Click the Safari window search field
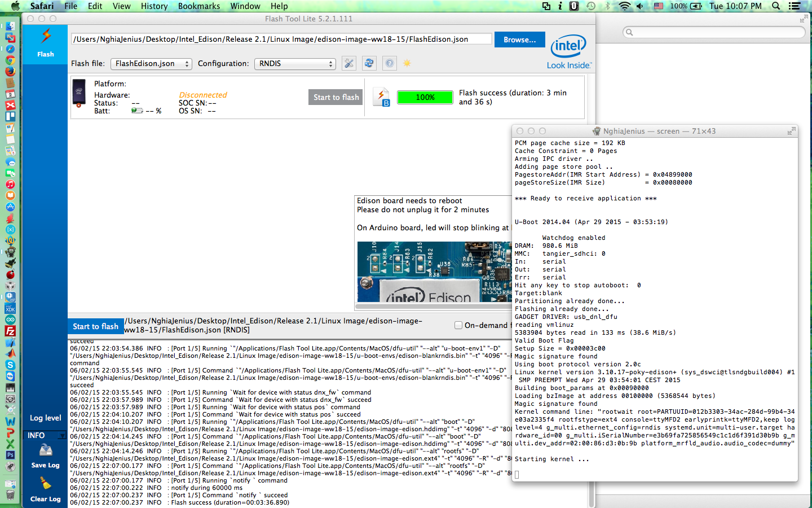Screen dimensions: 812x508 714,32
